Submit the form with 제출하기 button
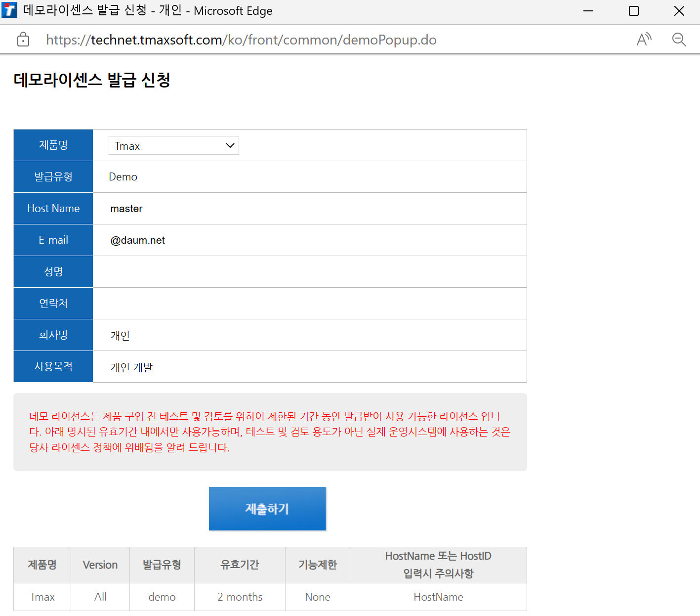Screen dimensions: 700x616 (267, 509)
